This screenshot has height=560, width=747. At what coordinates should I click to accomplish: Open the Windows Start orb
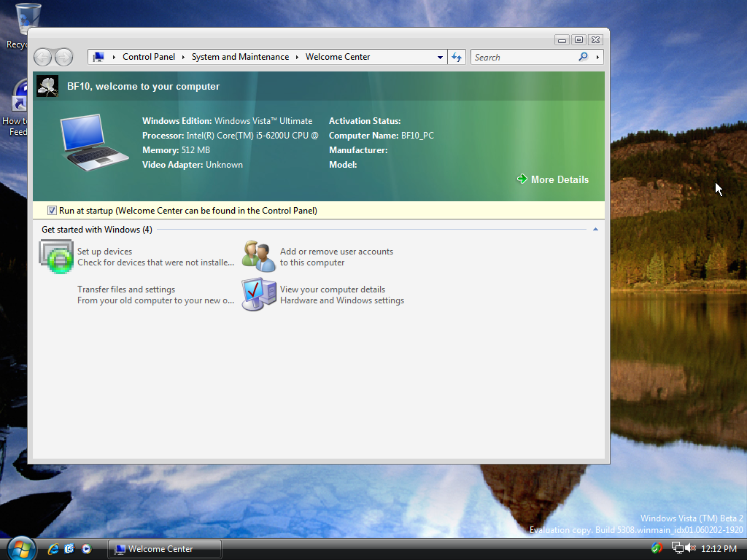(21, 548)
